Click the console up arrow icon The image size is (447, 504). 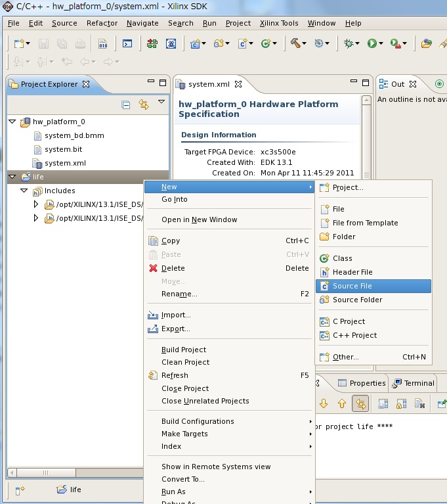342,403
